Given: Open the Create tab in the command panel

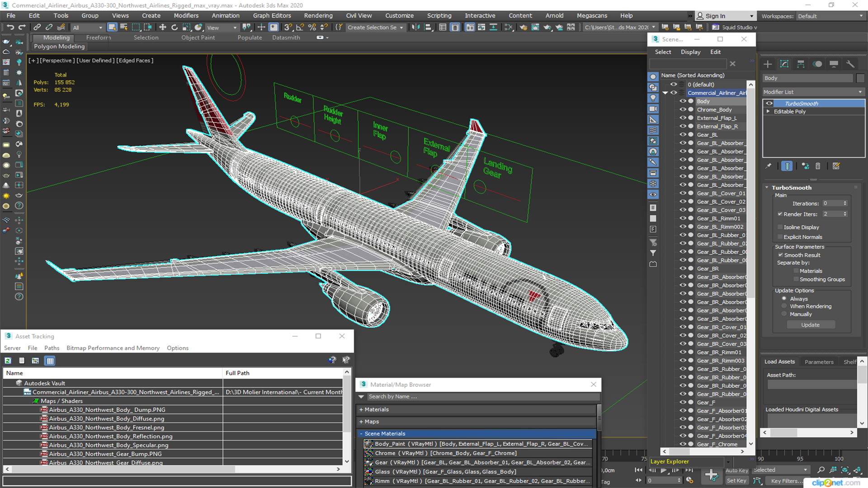Looking at the screenshot, I should pos(768,64).
